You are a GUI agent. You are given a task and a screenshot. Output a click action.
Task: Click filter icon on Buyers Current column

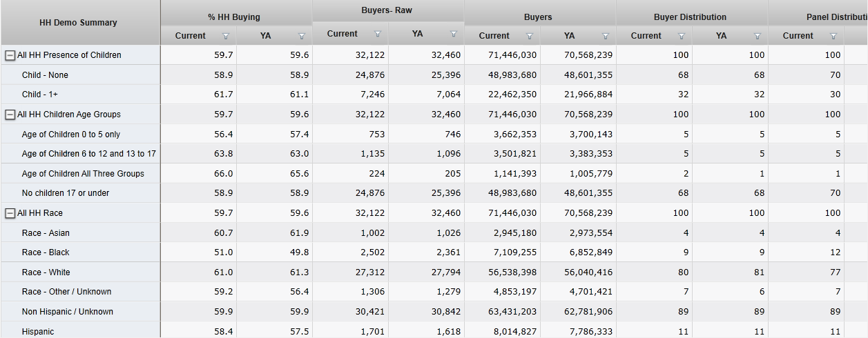click(x=530, y=36)
